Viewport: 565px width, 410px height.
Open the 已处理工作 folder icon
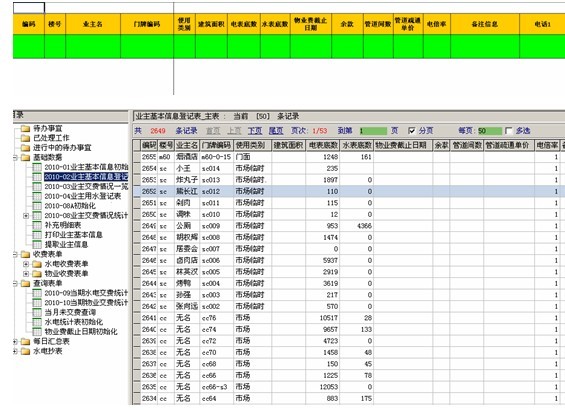(25, 138)
